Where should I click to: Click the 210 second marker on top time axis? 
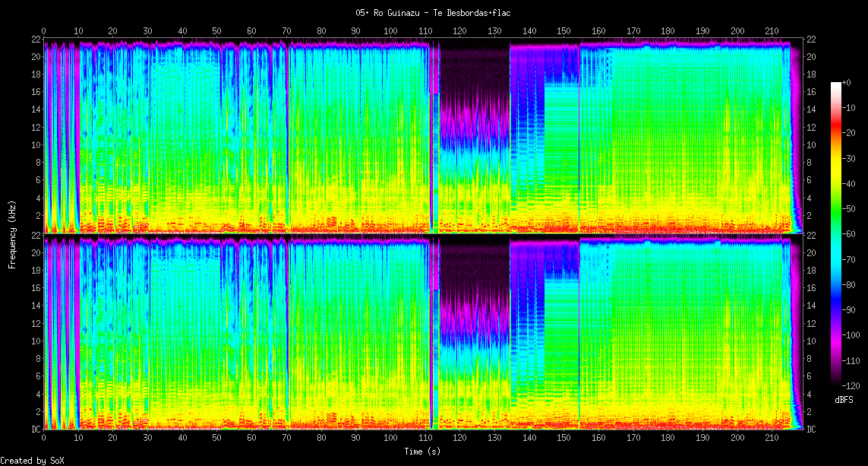772,31
